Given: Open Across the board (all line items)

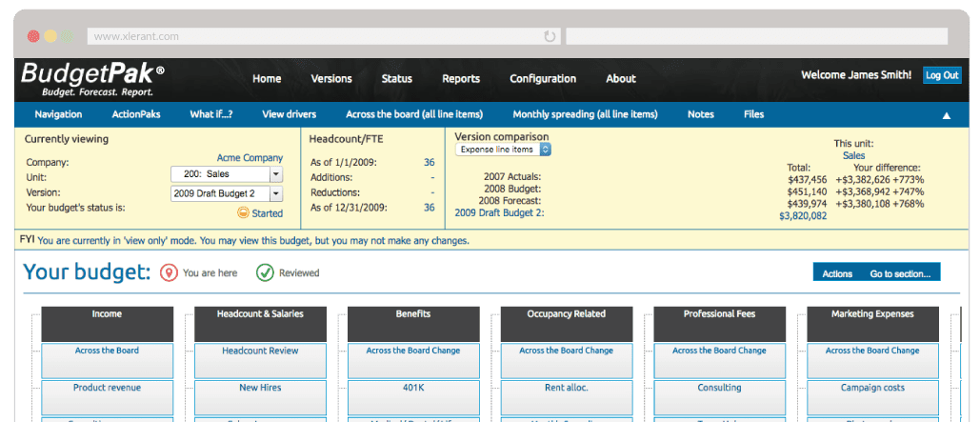Looking at the screenshot, I should [414, 114].
